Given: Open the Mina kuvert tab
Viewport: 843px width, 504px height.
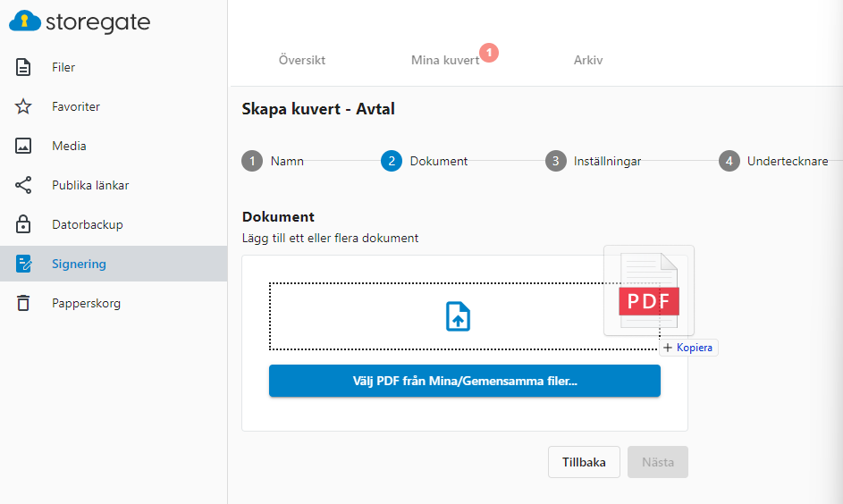Looking at the screenshot, I should pos(445,60).
